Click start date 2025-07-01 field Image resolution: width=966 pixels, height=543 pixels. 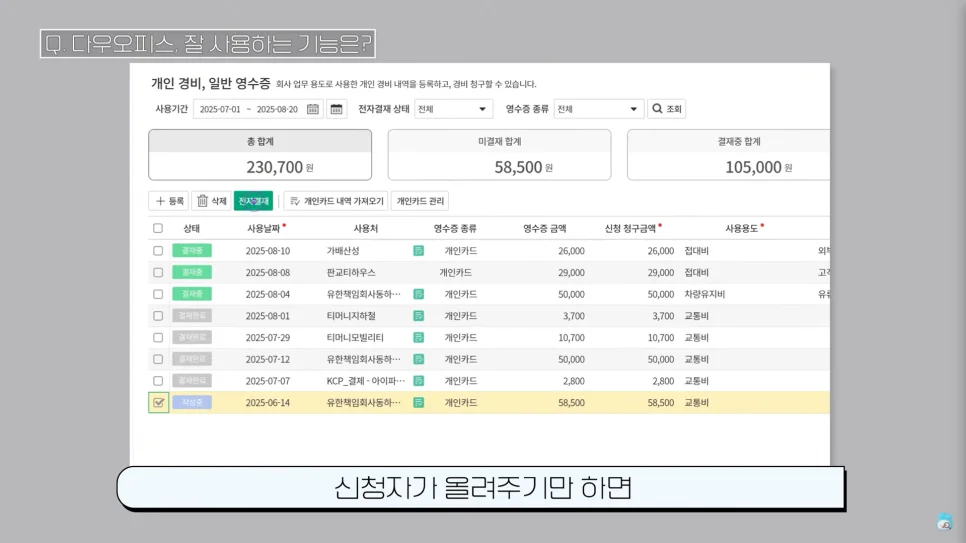point(220,109)
